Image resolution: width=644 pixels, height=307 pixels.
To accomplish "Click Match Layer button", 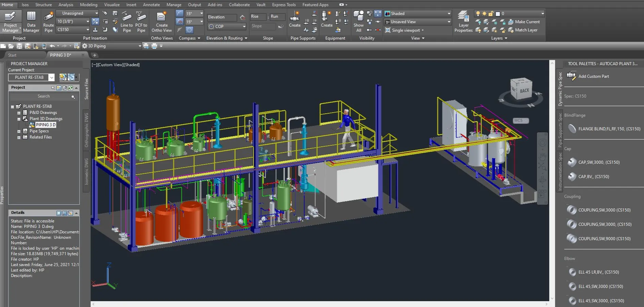I will (523, 30).
